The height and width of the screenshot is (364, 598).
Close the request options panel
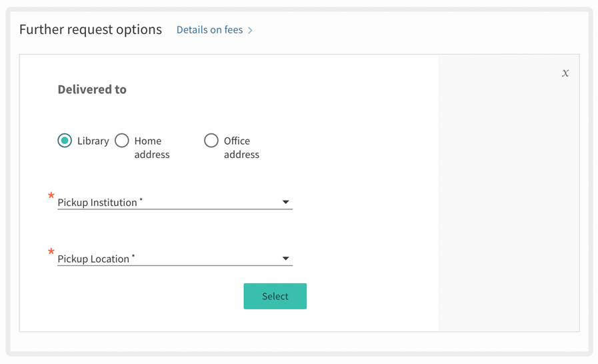(565, 73)
